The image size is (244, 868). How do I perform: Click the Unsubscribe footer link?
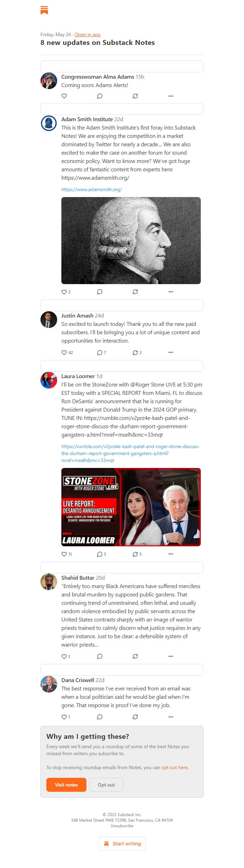(x=122, y=826)
